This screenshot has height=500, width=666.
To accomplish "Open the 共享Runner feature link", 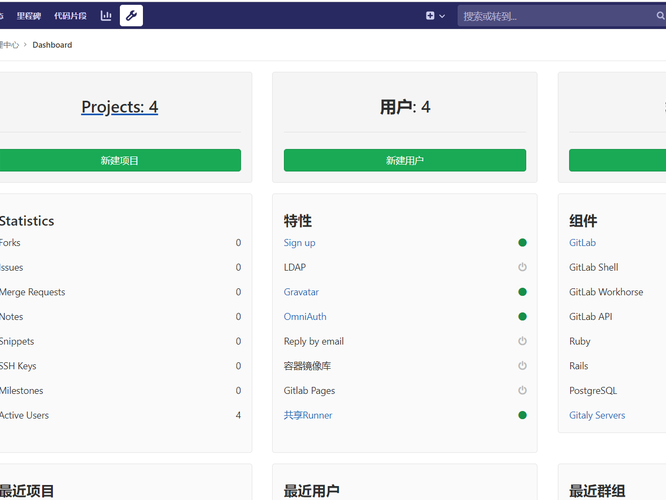I will [x=308, y=415].
